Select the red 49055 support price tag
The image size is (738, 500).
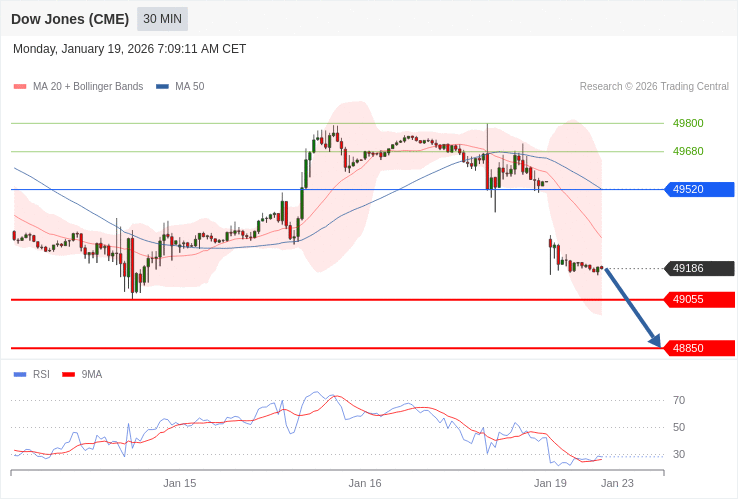pyautogui.click(x=700, y=299)
